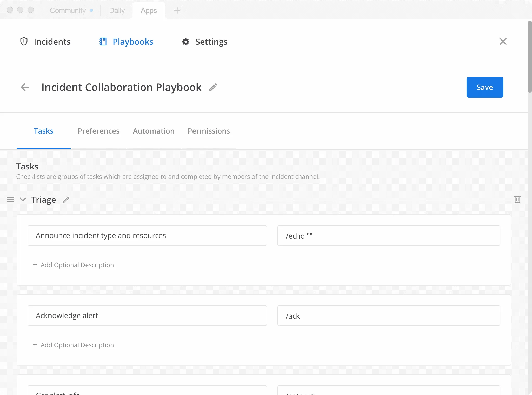Screen dimensions: 532x395
Task: Click plus icon under Acknowledge alert task
Action: 35,345
